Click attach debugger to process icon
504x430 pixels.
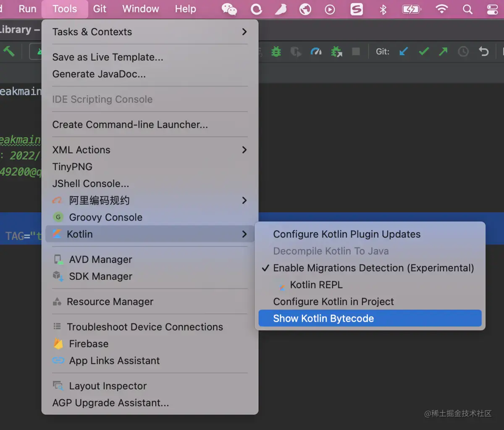(x=336, y=52)
